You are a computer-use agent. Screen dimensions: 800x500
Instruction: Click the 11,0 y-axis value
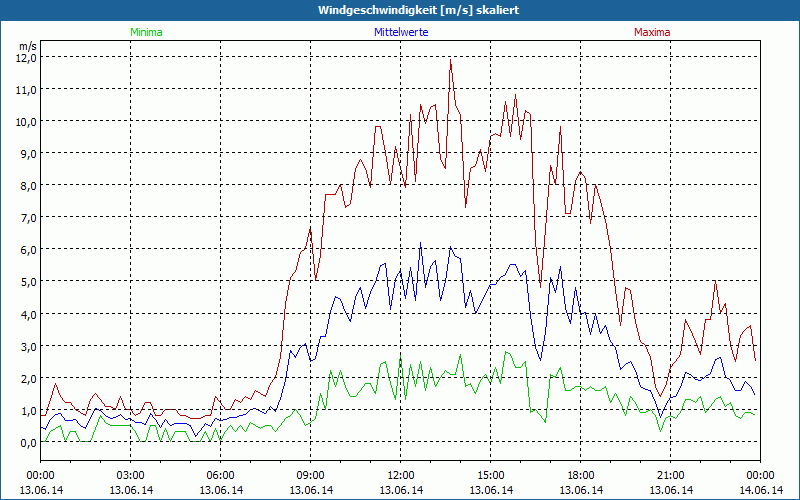[x=26, y=90]
